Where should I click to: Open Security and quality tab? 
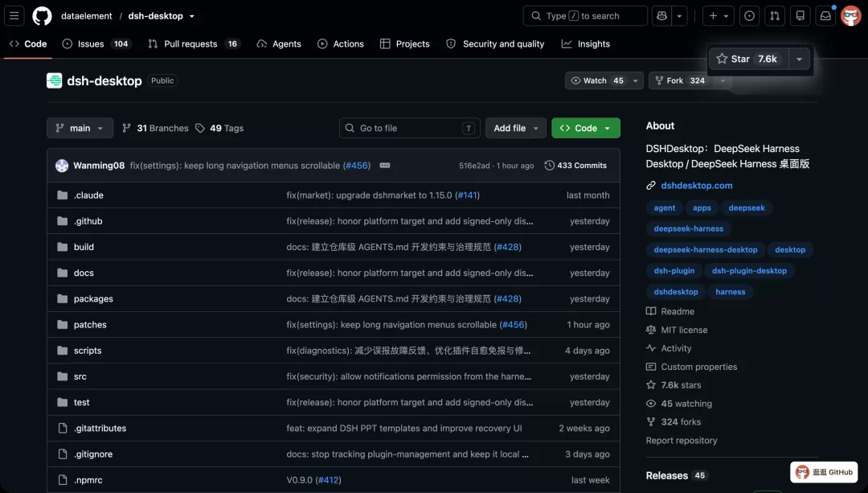495,43
